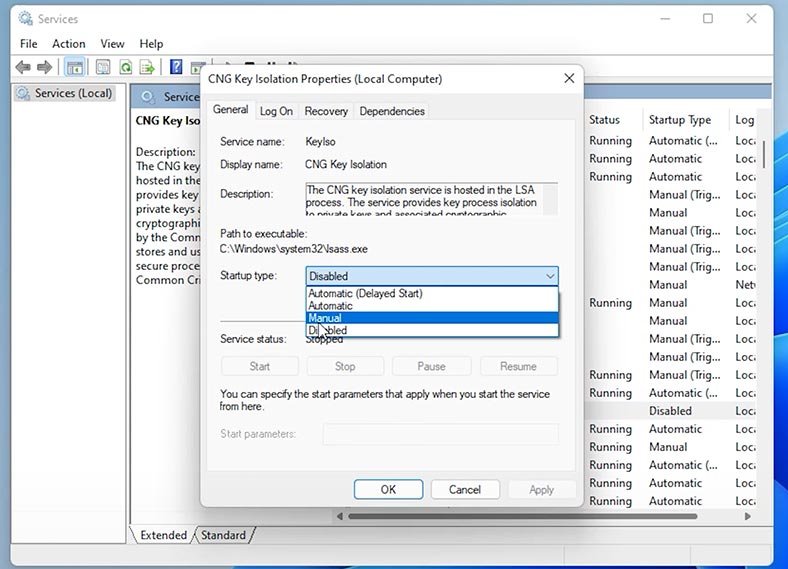Viewport: 788px width, 569px height.
Task: Open the Properties toolbar icon
Action: (x=103, y=67)
